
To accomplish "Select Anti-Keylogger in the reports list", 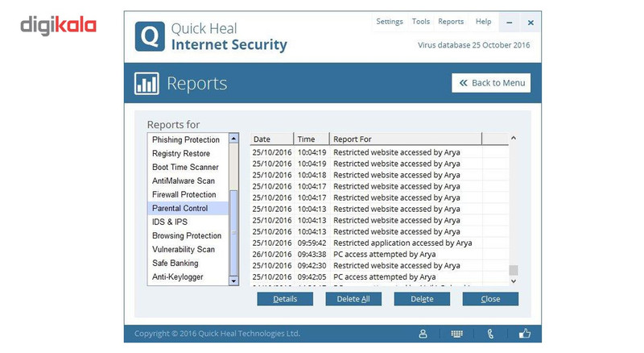I will coord(188,277).
